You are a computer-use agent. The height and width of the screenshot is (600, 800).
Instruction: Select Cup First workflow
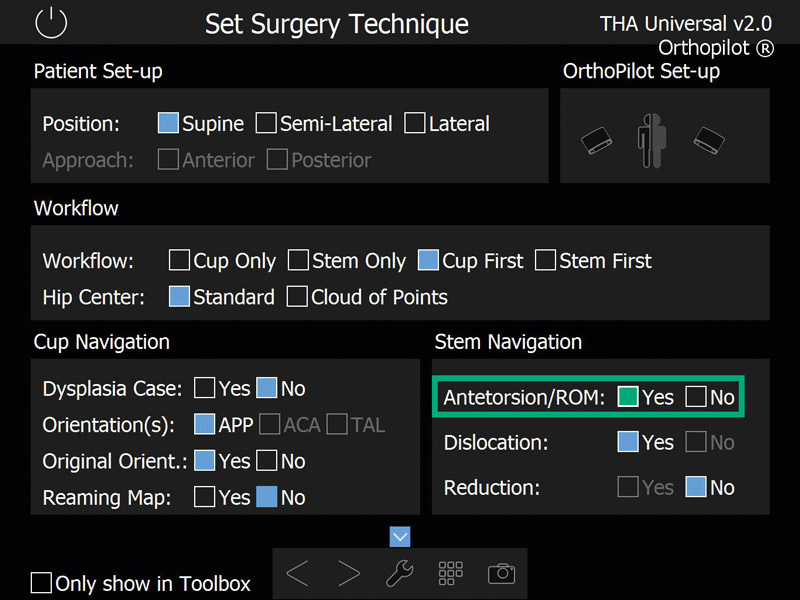click(x=428, y=260)
